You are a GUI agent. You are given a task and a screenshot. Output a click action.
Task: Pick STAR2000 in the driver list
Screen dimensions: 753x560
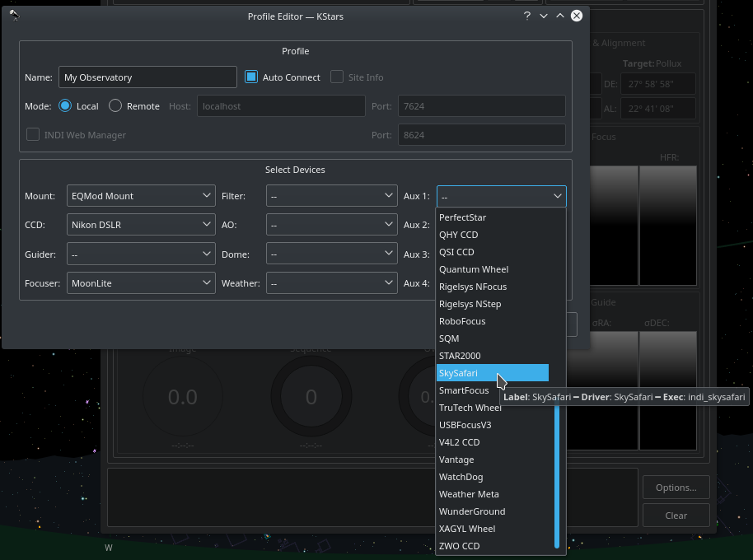(x=492, y=356)
